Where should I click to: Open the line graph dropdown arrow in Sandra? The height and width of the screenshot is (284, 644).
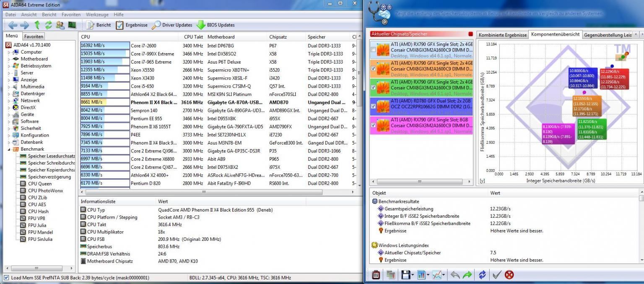point(444,276)
